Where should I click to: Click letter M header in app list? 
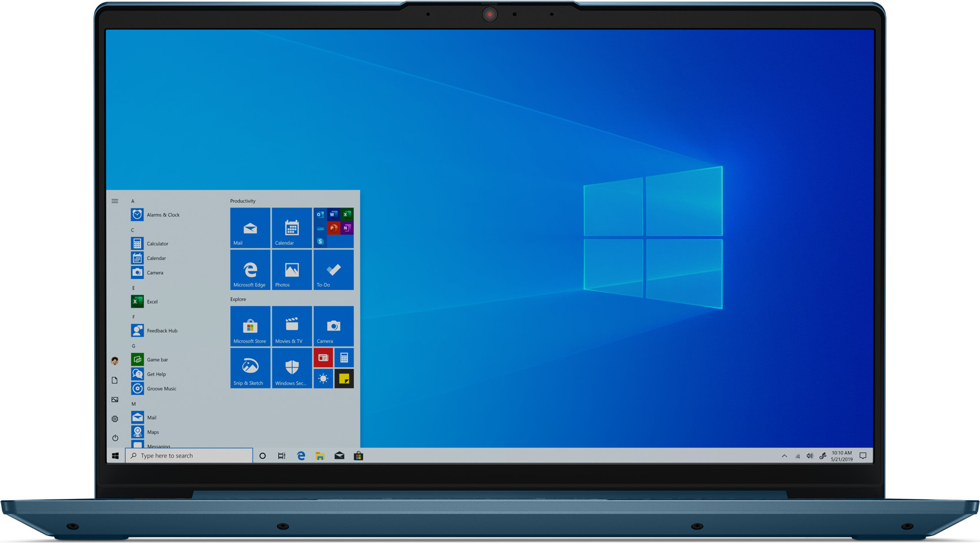point(134,404)
